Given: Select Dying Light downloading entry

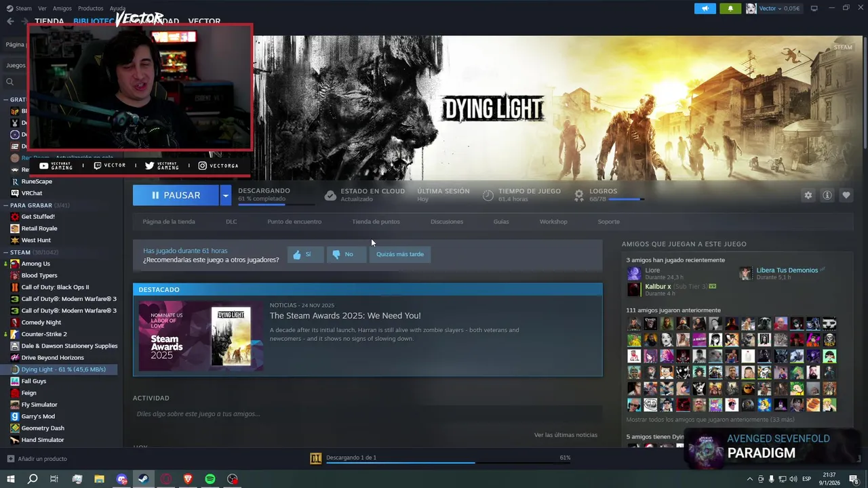Looking at the screenshot, I should click(x=63, y=369).
